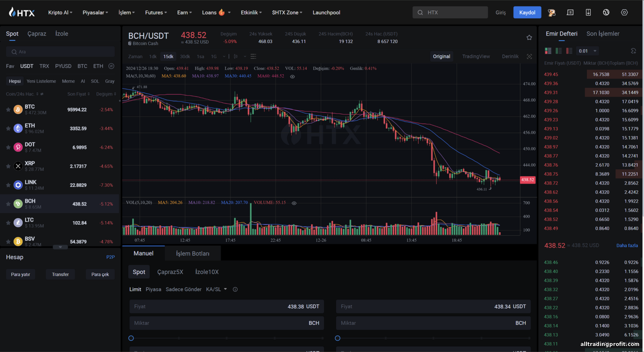Open the messages chat icon in header

pyautogui.click(x=570, y=12)
